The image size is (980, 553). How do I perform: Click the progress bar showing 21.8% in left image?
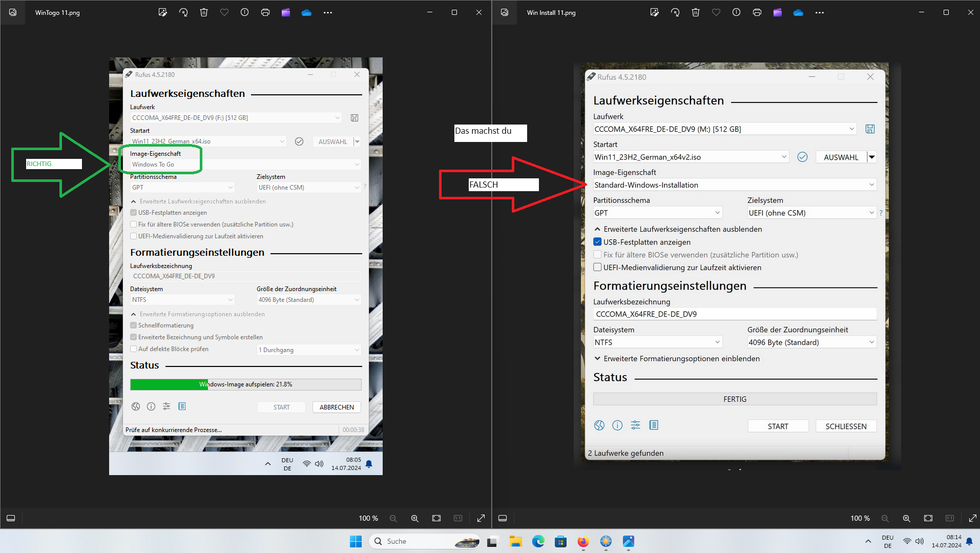pyautogui.click(x=246, y=384)
